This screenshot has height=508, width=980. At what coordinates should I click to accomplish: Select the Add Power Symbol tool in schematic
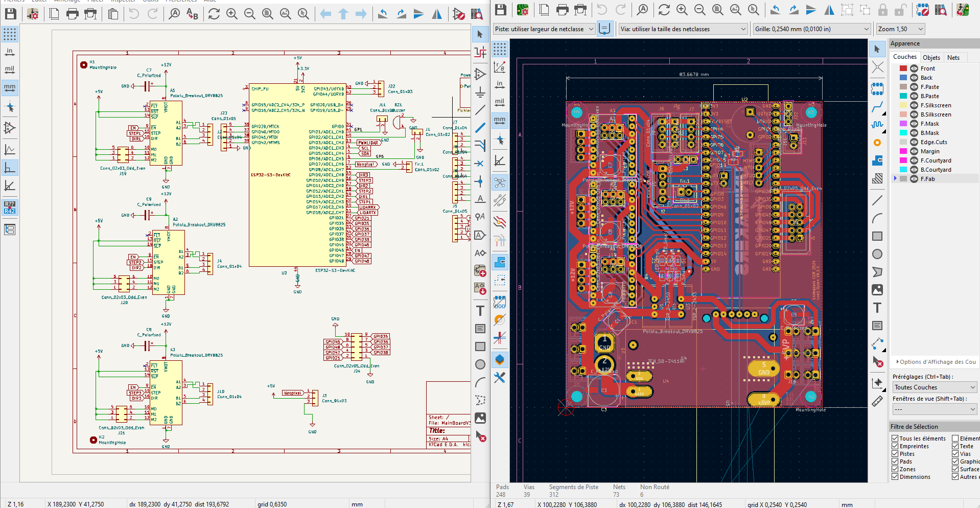point(480,93)
